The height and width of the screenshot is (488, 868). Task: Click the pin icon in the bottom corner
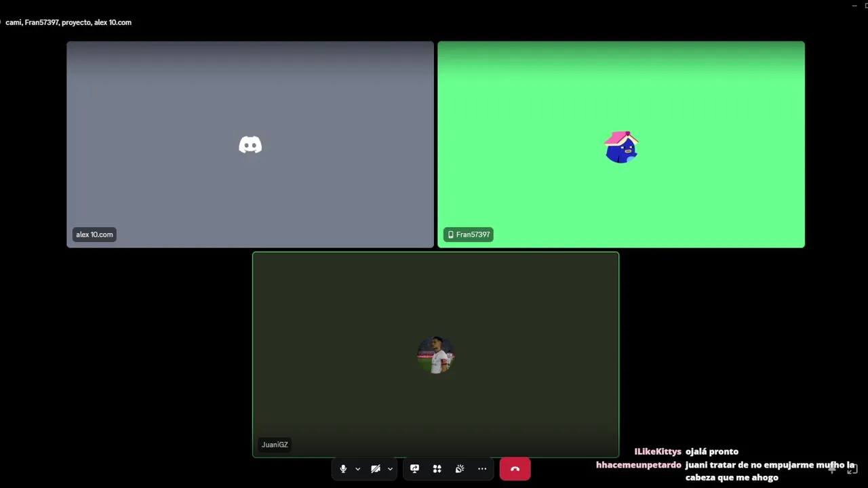pyautogui.click(x=833, y=468)
